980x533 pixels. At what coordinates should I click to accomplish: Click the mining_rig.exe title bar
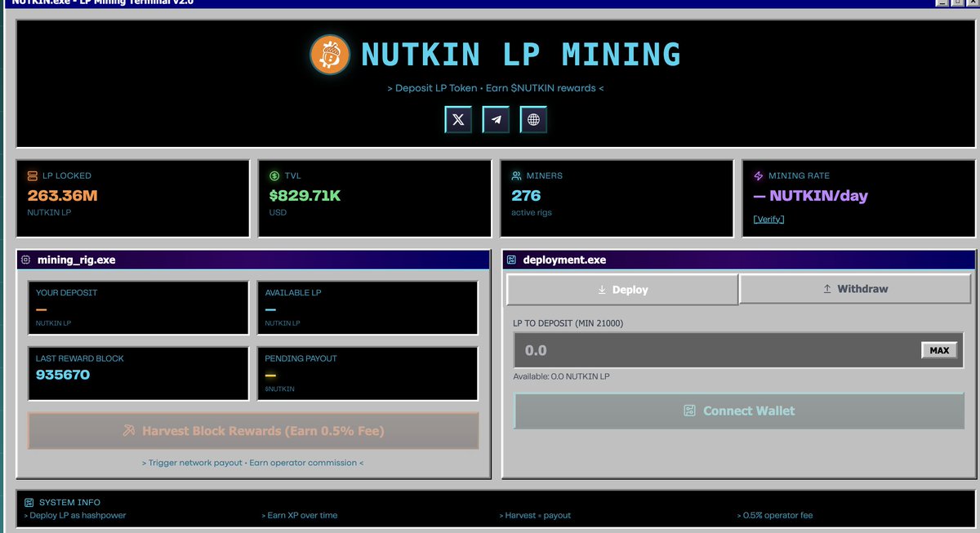253,260
